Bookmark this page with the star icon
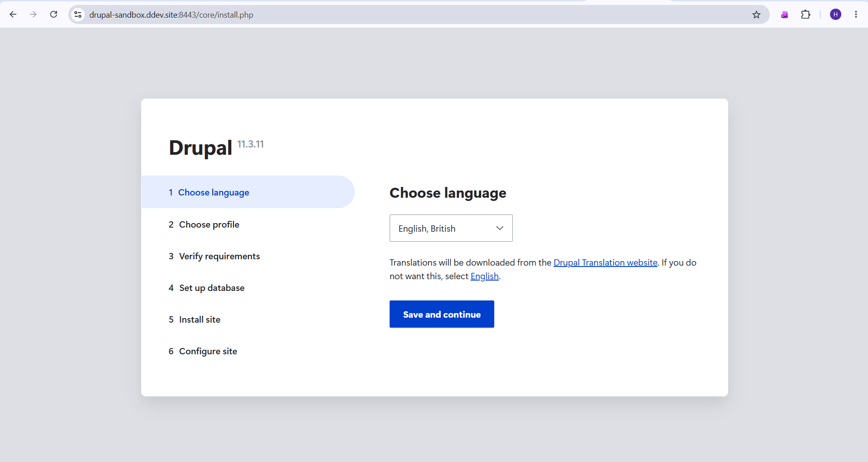The height and width of the screenshot is (462, 868). pos(756,14)
